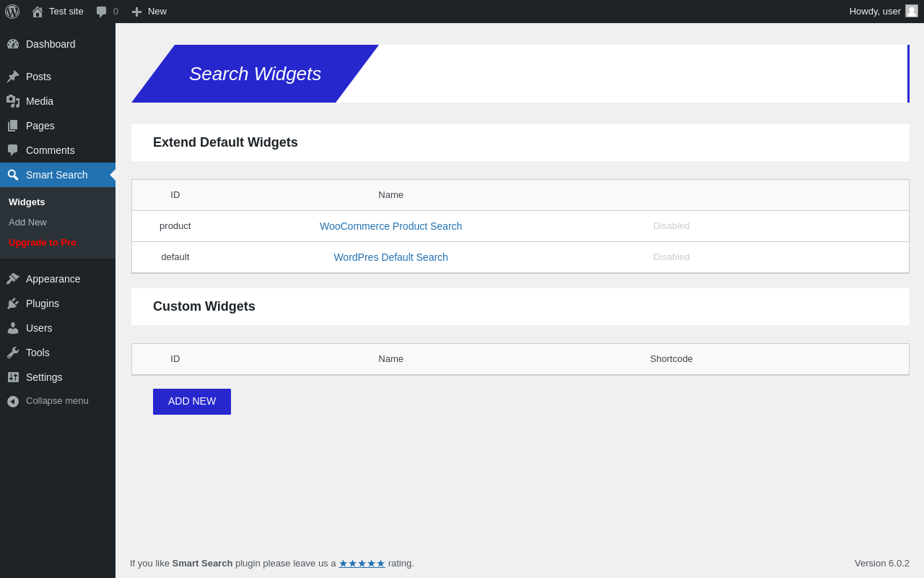Click the Settings sliders icon
Image resolution: width=924 pixels, height=578 pixels.
[x=13, y=377]
